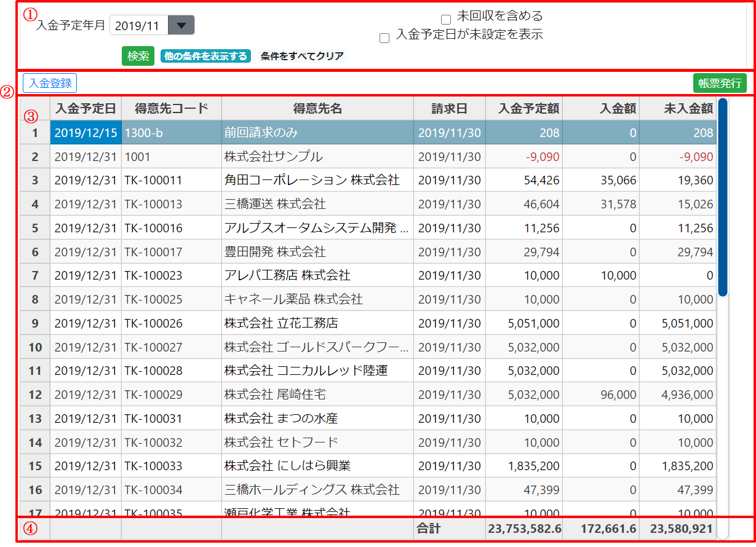Sort by 入金予定日 column header
This screenshot has height=547, width=756.
[86, 109]
